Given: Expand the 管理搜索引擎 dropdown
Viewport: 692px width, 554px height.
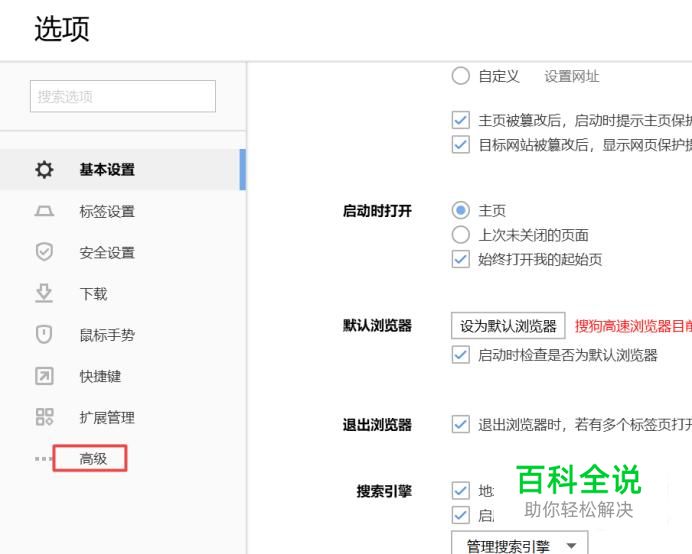Looking at the screenshot, I should 519,543.
